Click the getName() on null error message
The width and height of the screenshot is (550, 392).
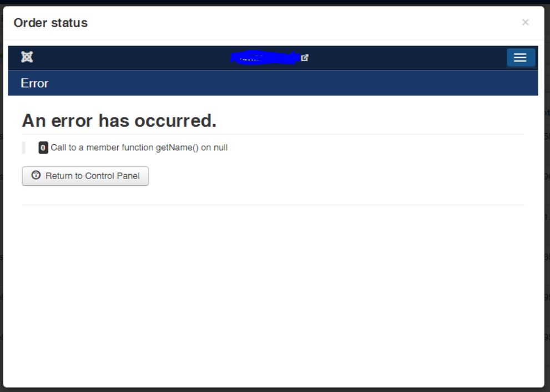[139, 147]
